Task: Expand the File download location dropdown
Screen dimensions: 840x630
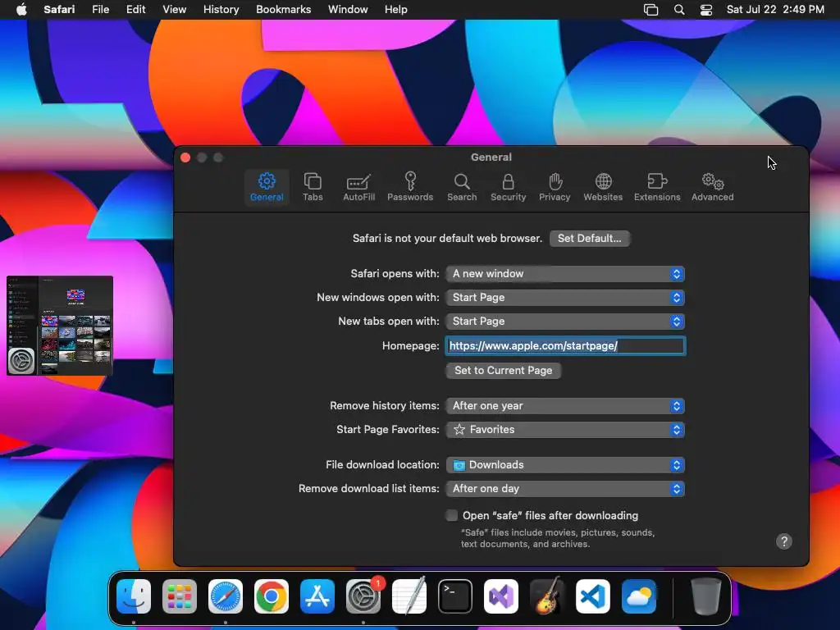Action: tap(565, 465)
